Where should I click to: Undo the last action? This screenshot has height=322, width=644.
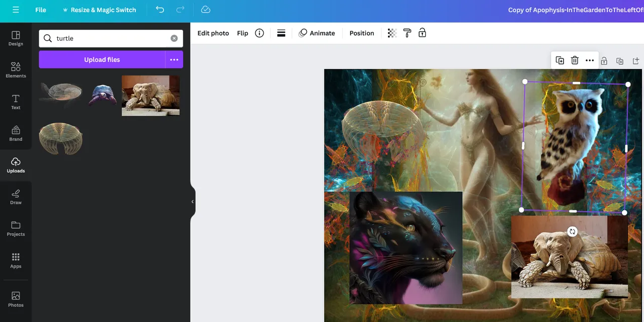[x=160, y=10]
